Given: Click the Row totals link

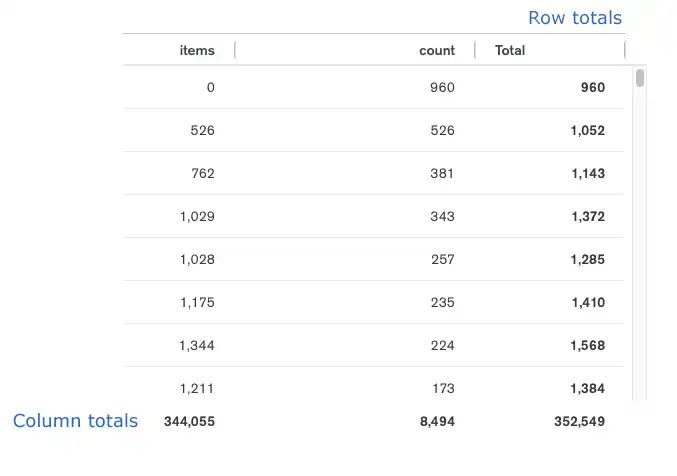Looking at the screenshot, I should coord(574,18).
